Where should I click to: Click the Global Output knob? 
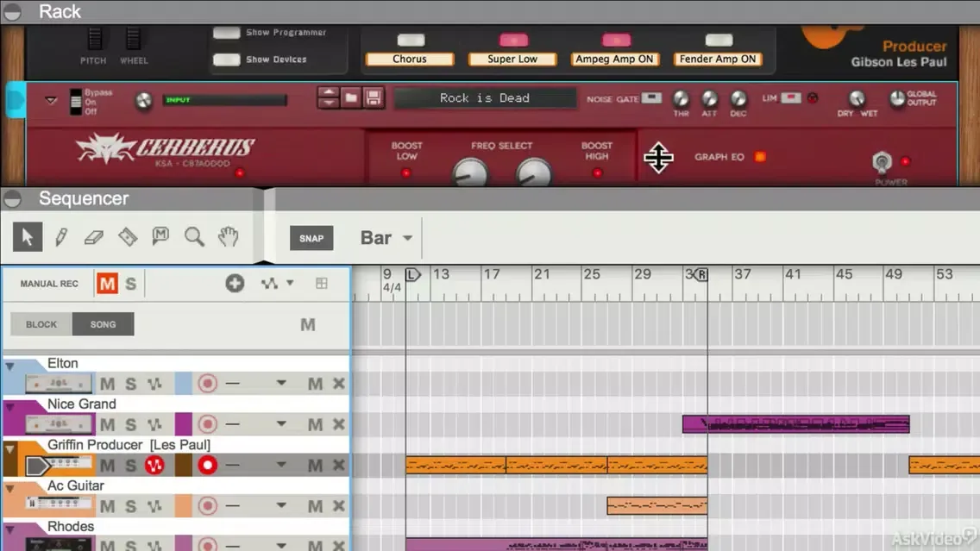pyautogui.click(x=897, y=98)
